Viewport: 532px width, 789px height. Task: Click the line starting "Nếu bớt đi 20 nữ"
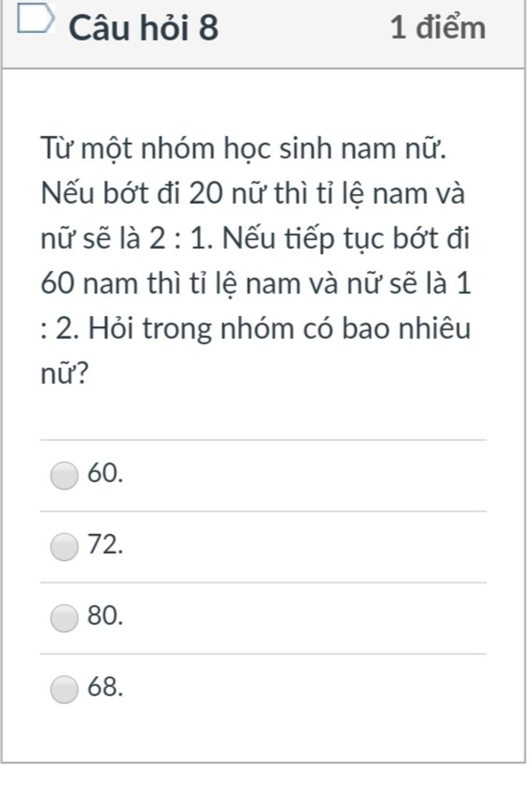252,194
